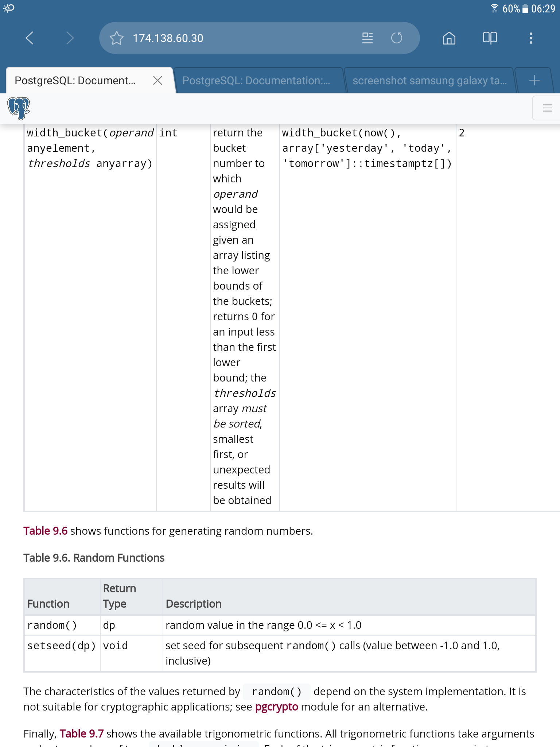Open the three-dot browser menu
560x747 pixels.
(x=530, y=38)
